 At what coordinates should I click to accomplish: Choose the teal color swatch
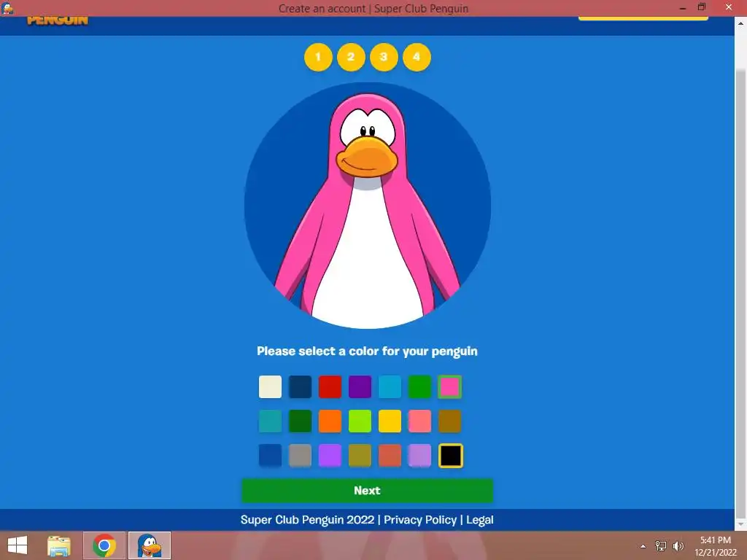coord(270,421)
